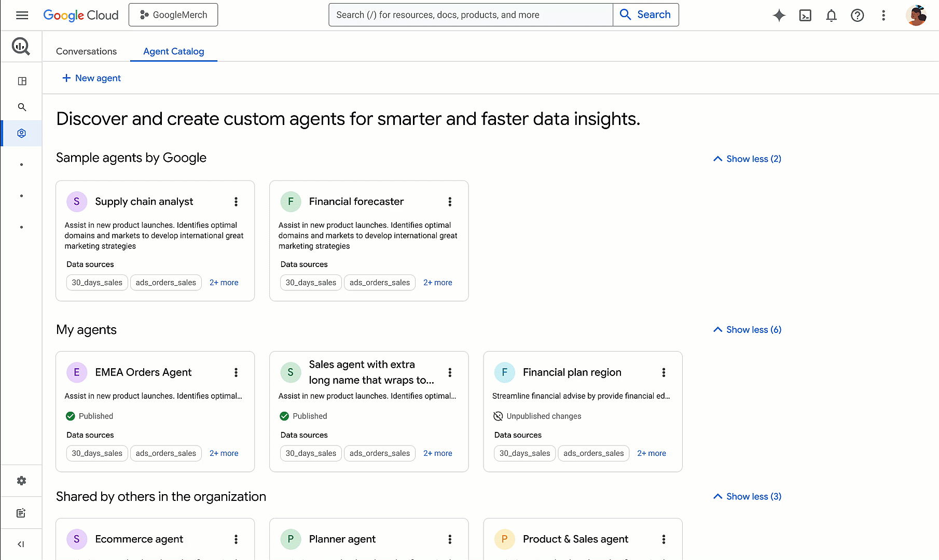
Task: Create a New agent
Action: pyautogui.click(x=91, y=78)
